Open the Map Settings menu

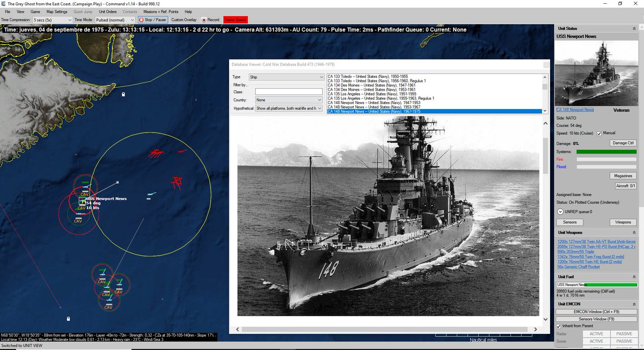tap(57, 11)
